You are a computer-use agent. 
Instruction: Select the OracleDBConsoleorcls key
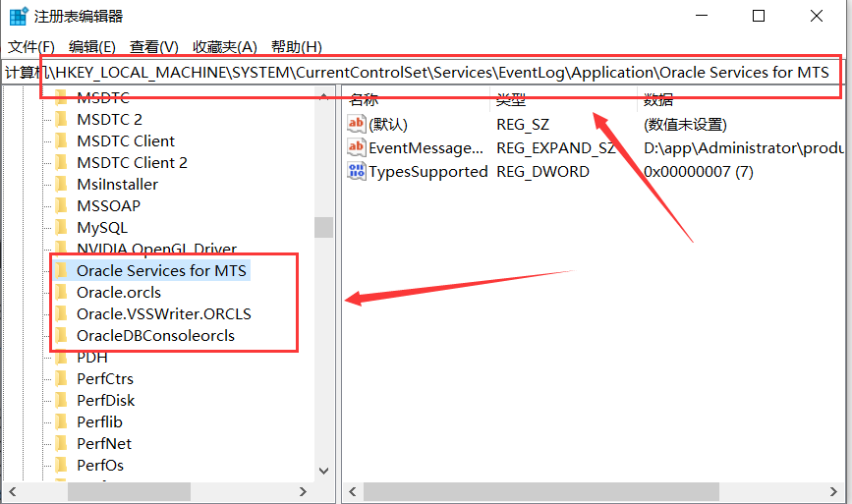click(156, 336)
